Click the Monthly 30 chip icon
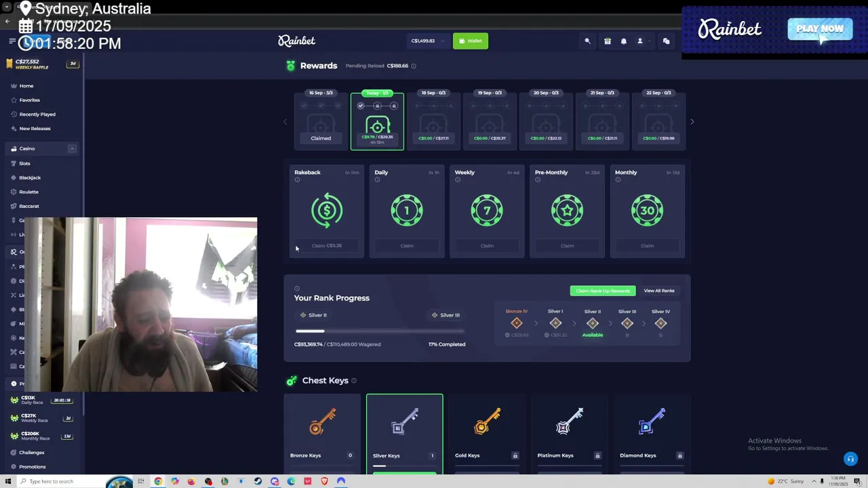The width and height of the screenshot is (868, 488). [x=647, y=210]
